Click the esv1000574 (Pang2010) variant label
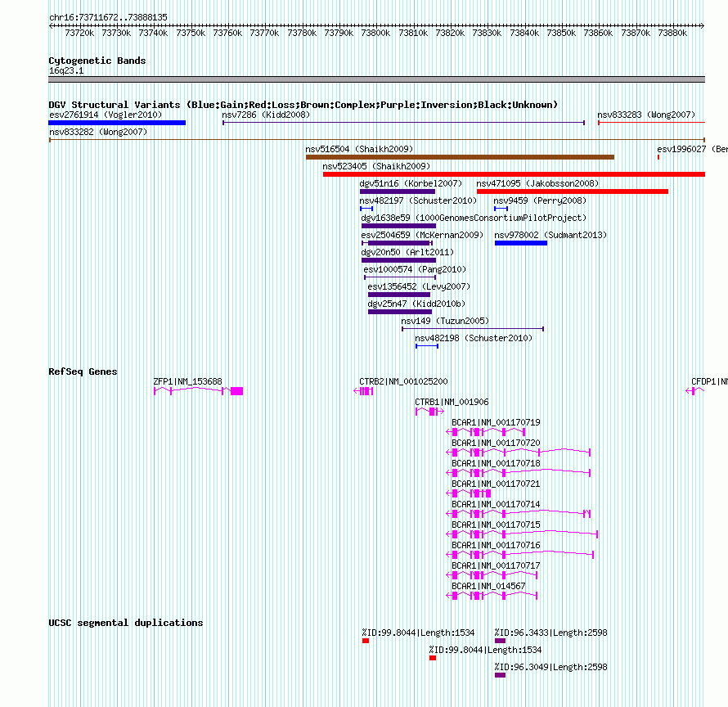This screenshot has width=728, height=707. 415,269
